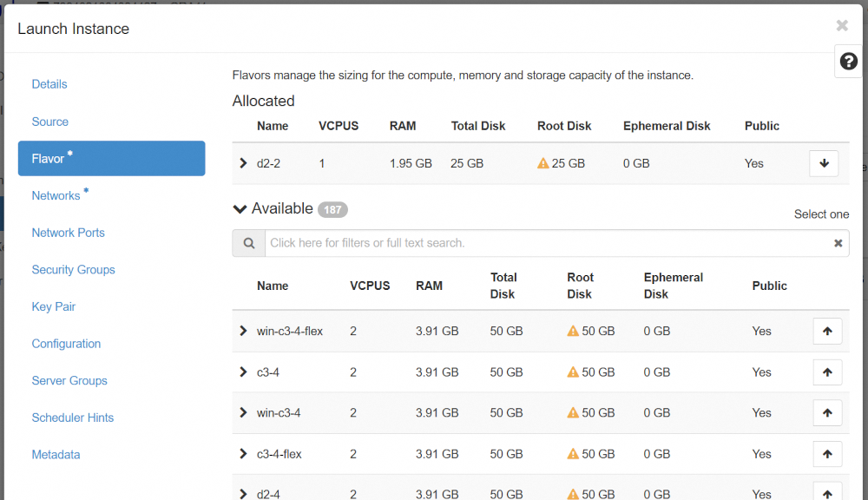Screen dimensions: 868x500
Task: Allocate the d2-4 flavor via up arrow
Action: tap(827, 492)
